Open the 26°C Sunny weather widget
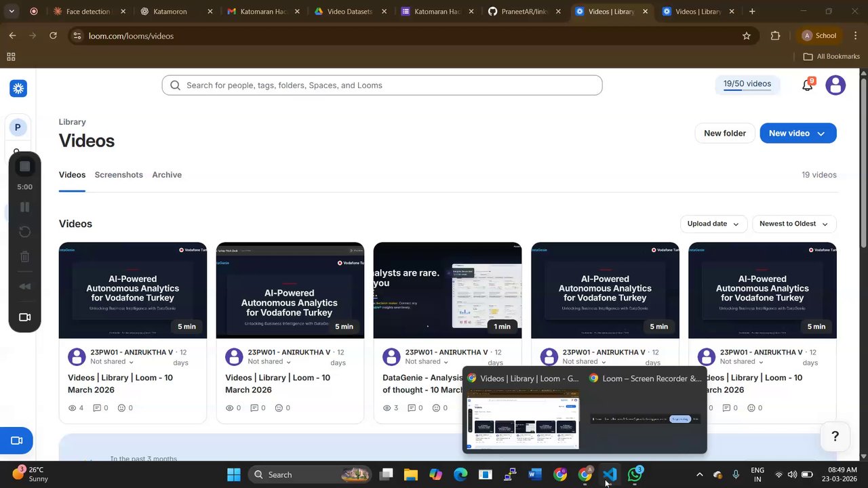 tap(30, 474)
